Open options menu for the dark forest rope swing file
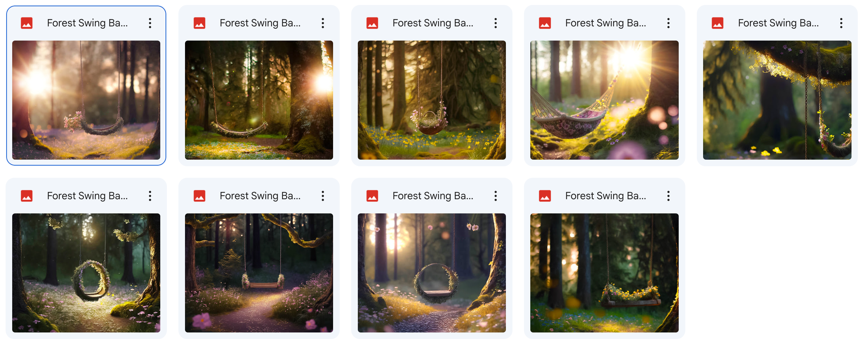868x345 pixels. pyautogui.click(x=323, y=23)
